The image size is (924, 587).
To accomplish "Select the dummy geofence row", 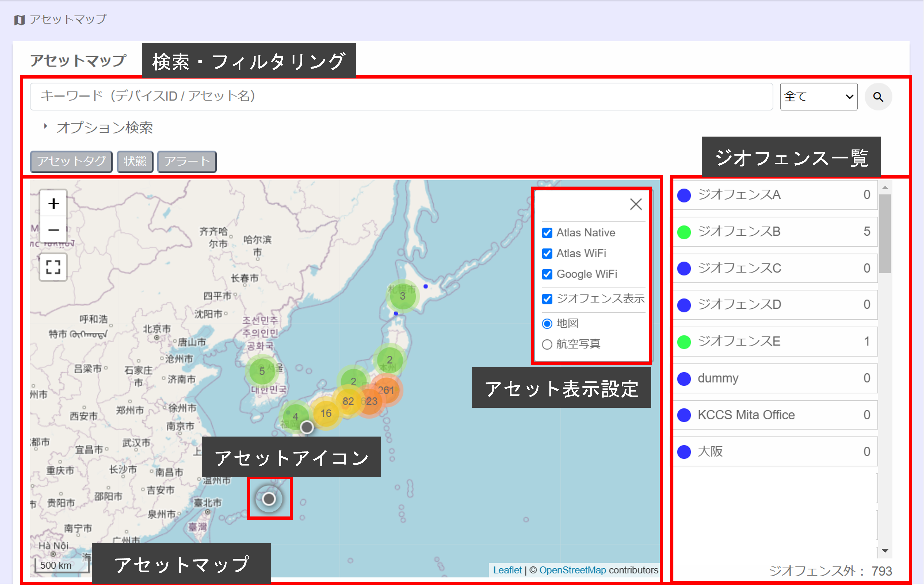I will tap(776, 378).
